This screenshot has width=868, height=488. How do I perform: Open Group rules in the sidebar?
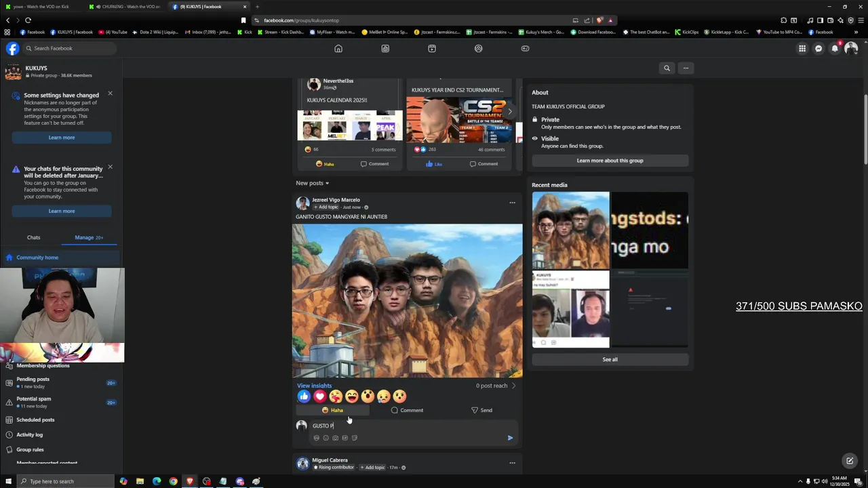61,449
